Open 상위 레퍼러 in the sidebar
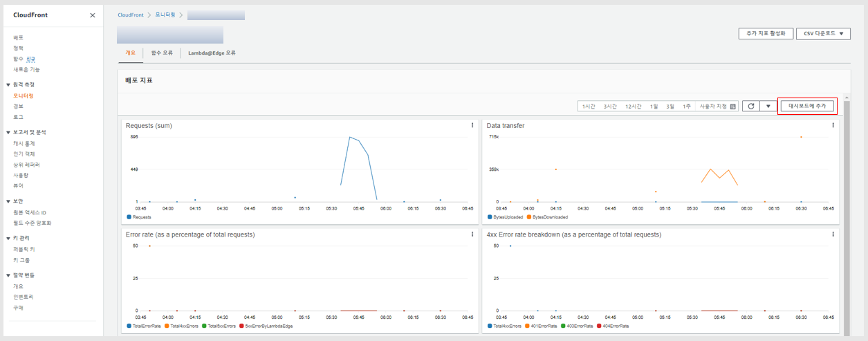 [26, 165]
